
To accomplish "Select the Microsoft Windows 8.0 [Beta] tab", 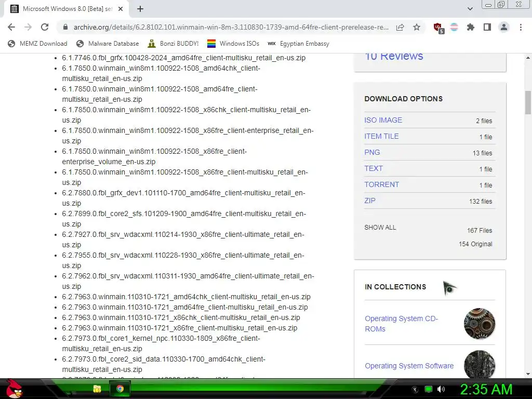I will [x=66, y=9].
